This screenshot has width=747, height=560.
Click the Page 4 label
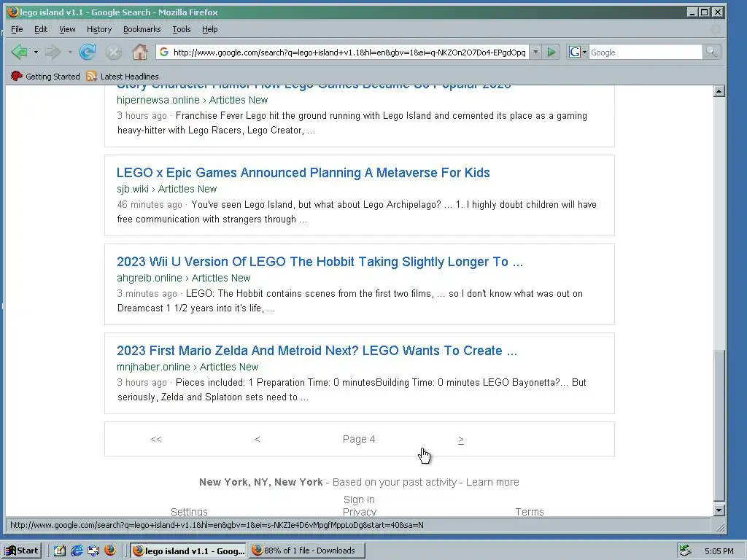coord(359,439)
